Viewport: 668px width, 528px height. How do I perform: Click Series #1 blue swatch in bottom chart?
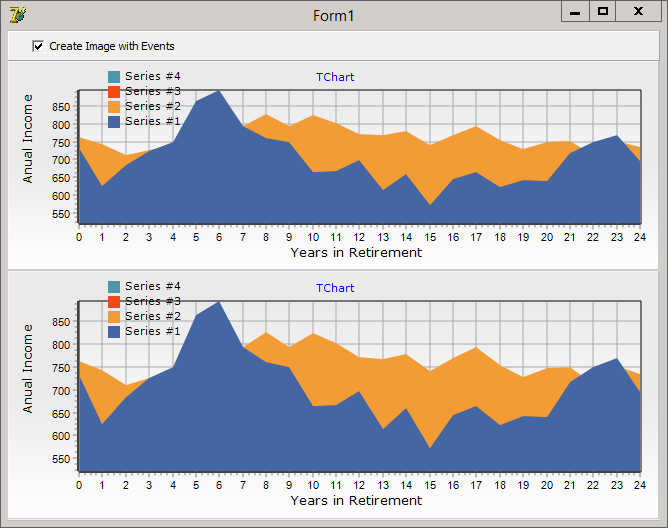[114, 332]
